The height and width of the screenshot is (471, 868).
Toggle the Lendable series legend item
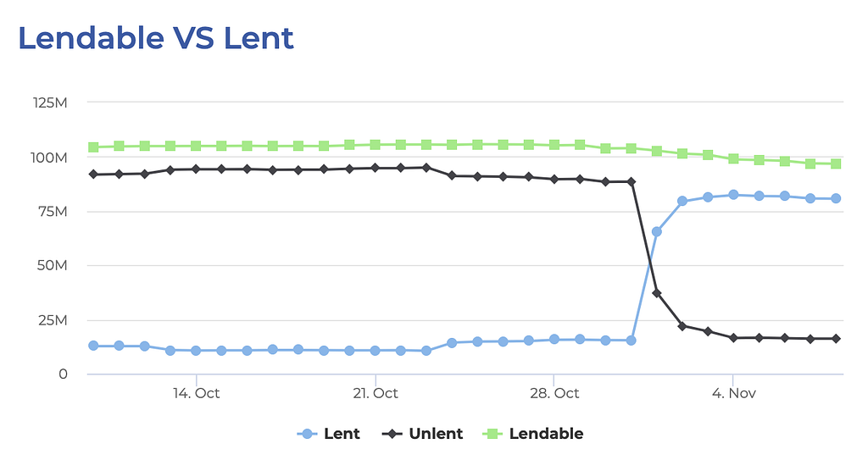(532, 434)
